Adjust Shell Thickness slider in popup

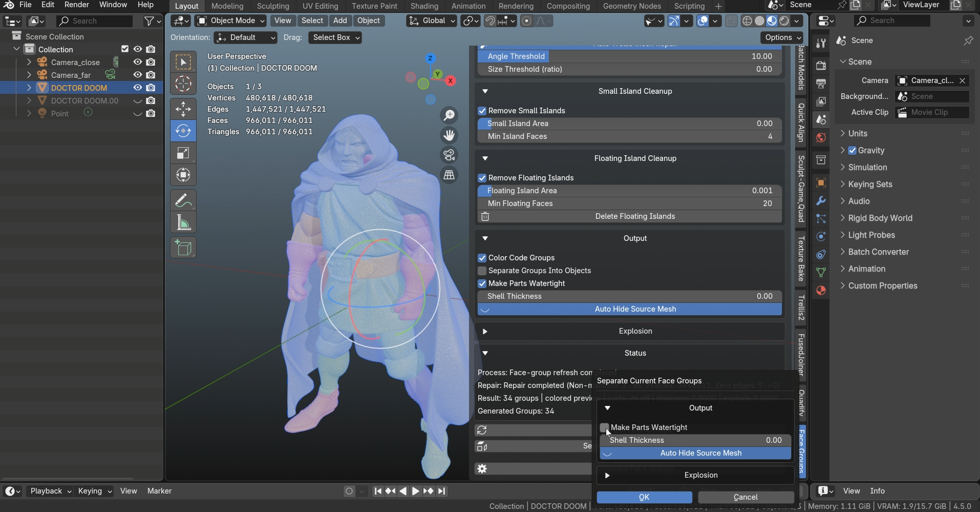click(695, 440)
